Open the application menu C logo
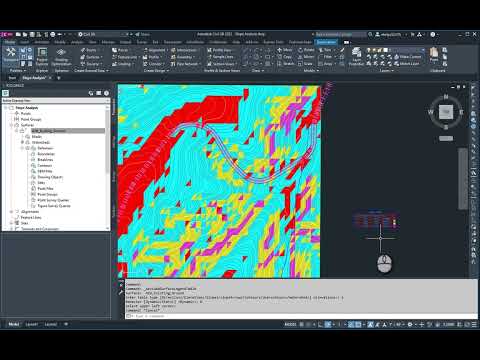480x360 pixels. point(7,34)
